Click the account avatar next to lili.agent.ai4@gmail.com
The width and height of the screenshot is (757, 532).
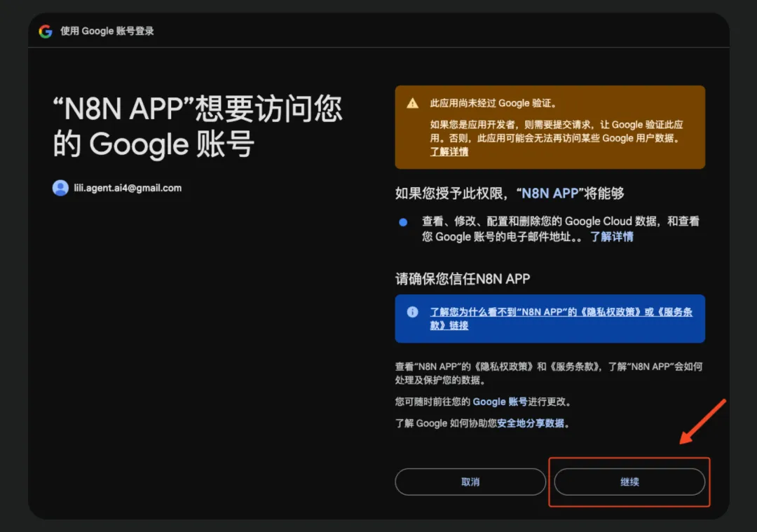coord(60,188)
